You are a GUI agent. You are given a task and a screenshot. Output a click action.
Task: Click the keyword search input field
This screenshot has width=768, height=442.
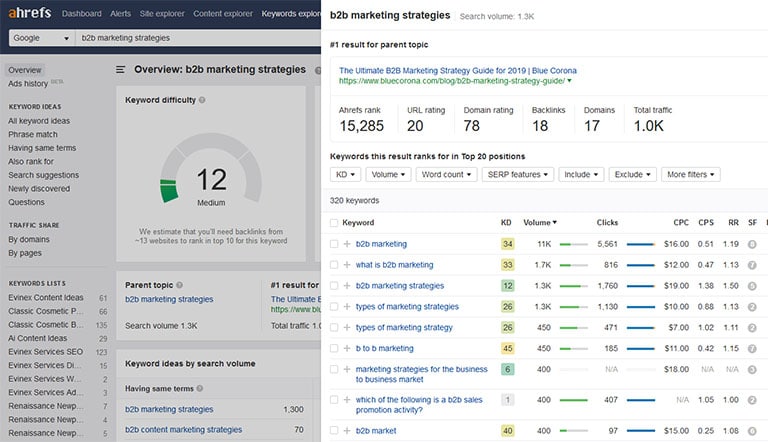(198, 38)
